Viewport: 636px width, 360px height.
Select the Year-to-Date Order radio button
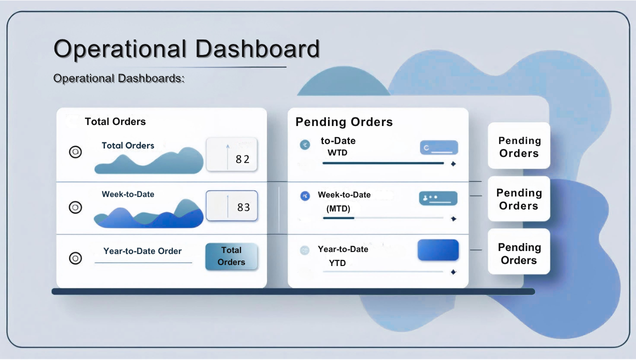click(75, 258)
